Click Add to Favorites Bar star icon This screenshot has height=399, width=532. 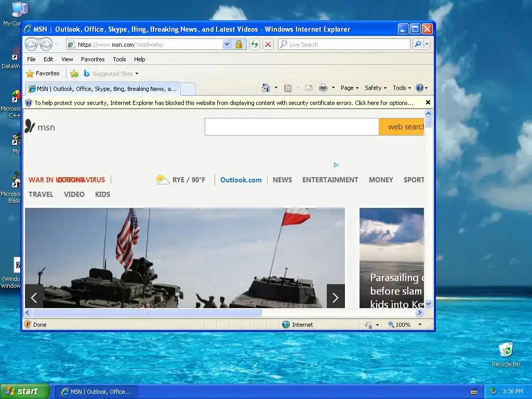[74, 73]
